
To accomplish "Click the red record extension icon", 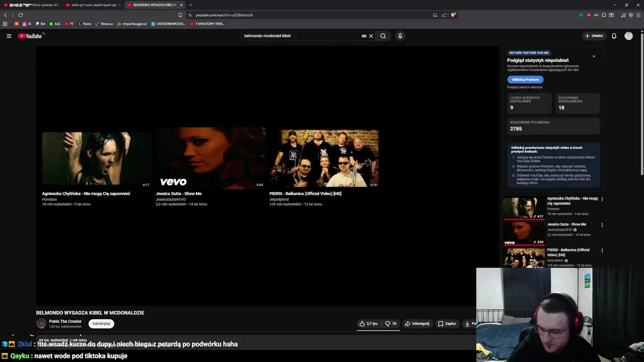I will click(589, 15).
